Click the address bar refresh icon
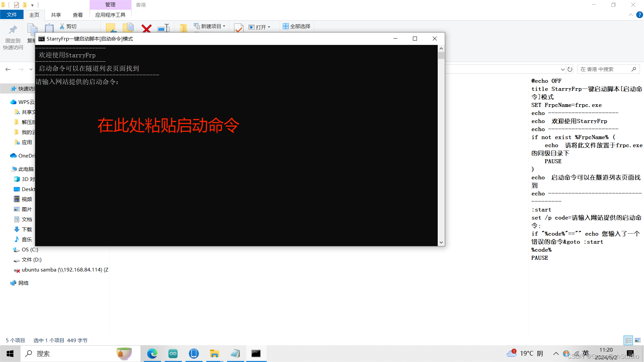644x362 pixels. 570,69
